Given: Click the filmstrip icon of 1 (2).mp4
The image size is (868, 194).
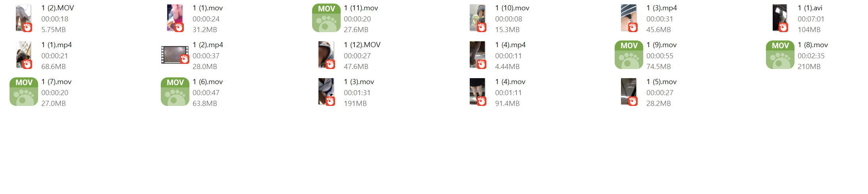Looking at the screenshot, I should [175, 55].
